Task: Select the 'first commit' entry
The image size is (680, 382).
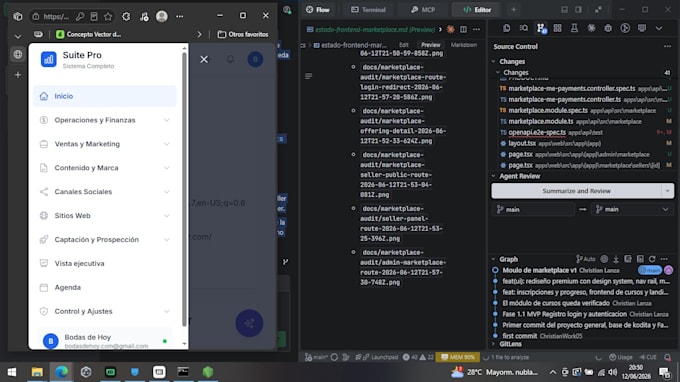Action: [x=520, y=336]
